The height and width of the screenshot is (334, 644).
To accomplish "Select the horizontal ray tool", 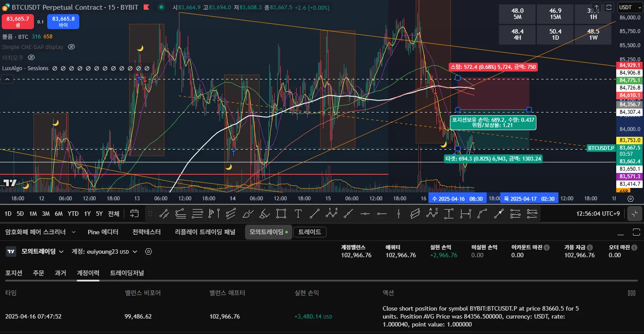I will coord(382,214).
